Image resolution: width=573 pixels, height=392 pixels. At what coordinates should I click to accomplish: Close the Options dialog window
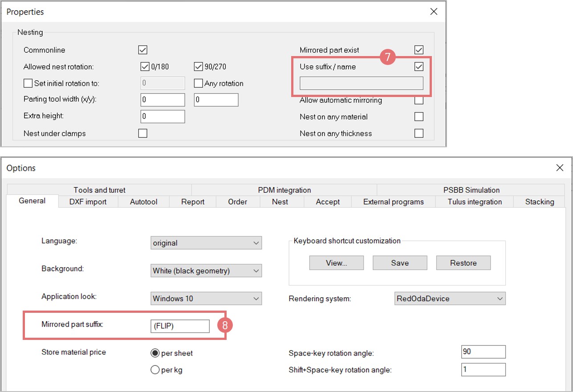click(560, 168)
